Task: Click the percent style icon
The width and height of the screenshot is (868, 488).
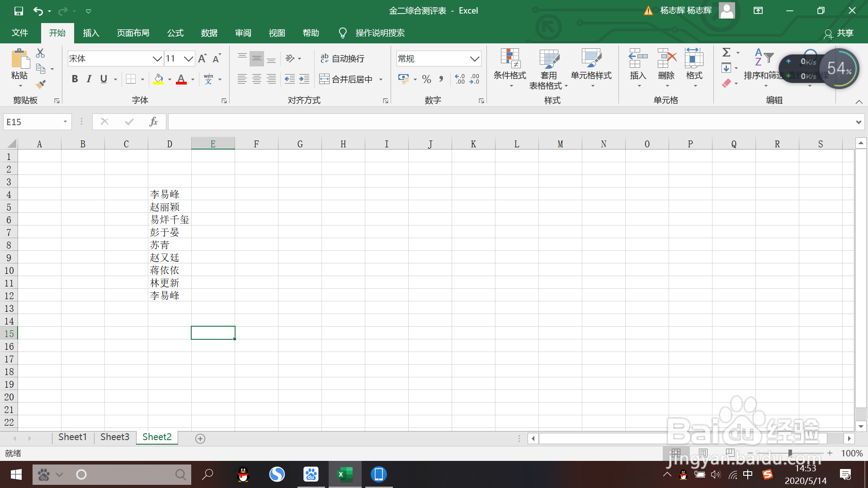Action: point(426,79)
